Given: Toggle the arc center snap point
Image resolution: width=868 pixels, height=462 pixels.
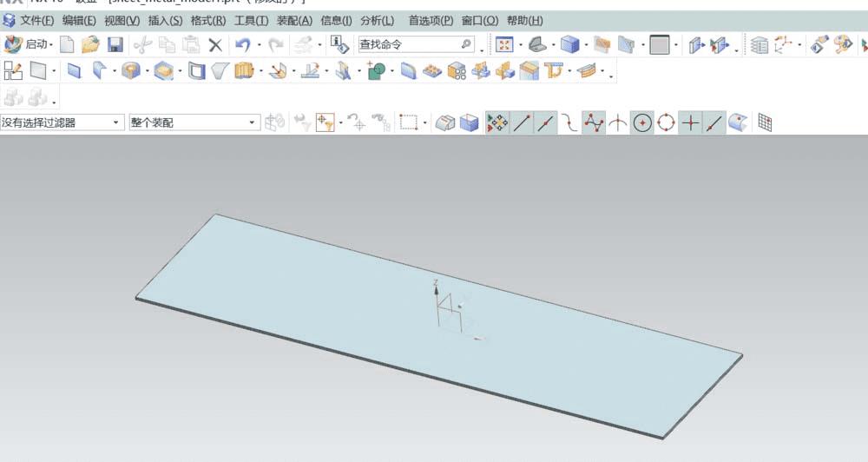Looking at the screenshot, I should [641, 123].
